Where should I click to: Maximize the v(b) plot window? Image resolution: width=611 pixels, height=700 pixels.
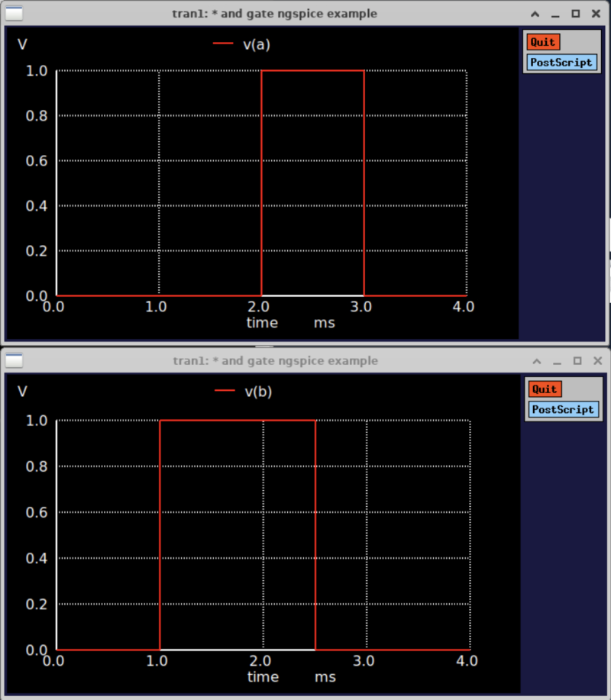(577, 360)
